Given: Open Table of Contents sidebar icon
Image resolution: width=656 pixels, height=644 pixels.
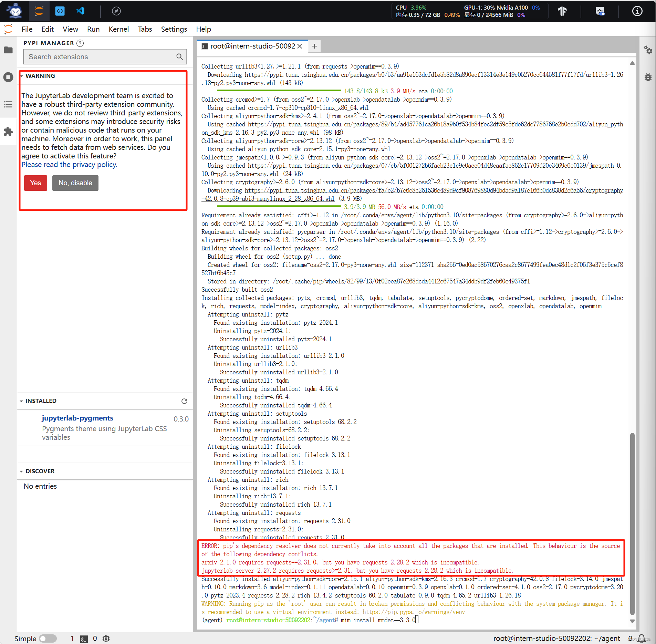Looking at the screenshot, I should (x=8, y=104).
